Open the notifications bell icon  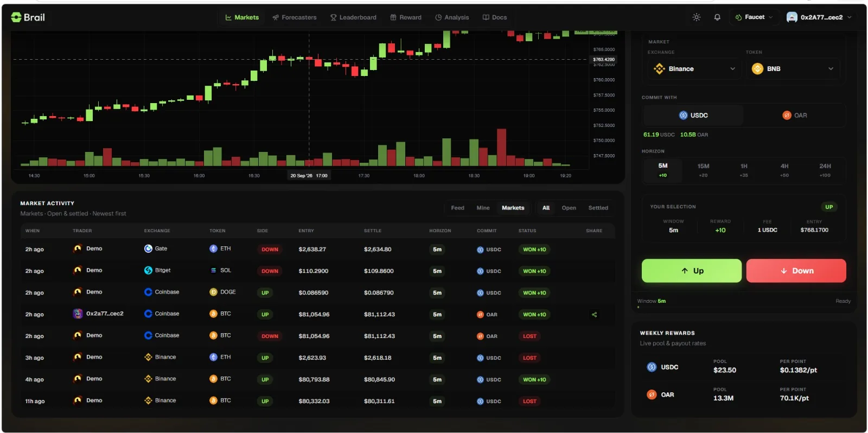pos(717,17)
